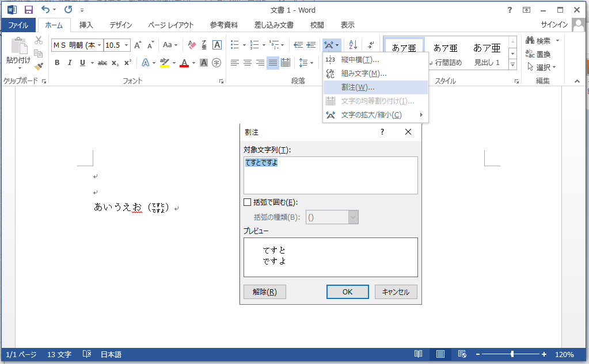Click the 解除 button
This screenshot has width=589, height=364.
(x=264, y=292)
